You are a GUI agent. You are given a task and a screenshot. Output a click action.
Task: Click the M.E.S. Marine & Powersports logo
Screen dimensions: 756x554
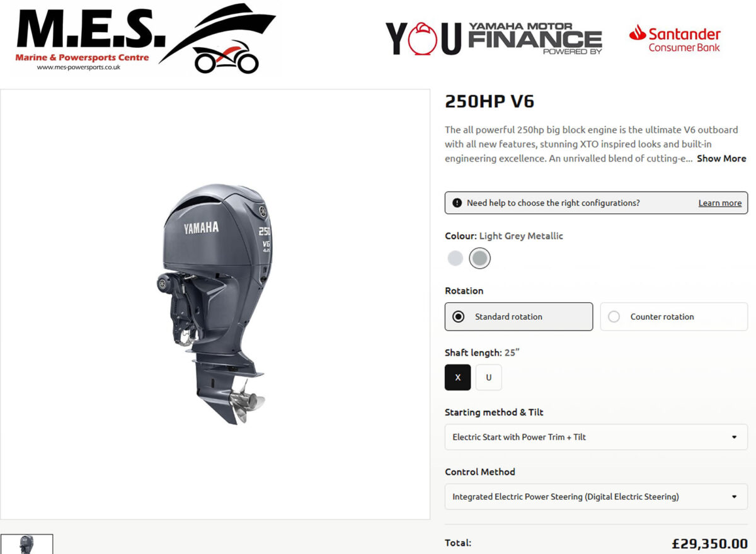pos(145,39)
